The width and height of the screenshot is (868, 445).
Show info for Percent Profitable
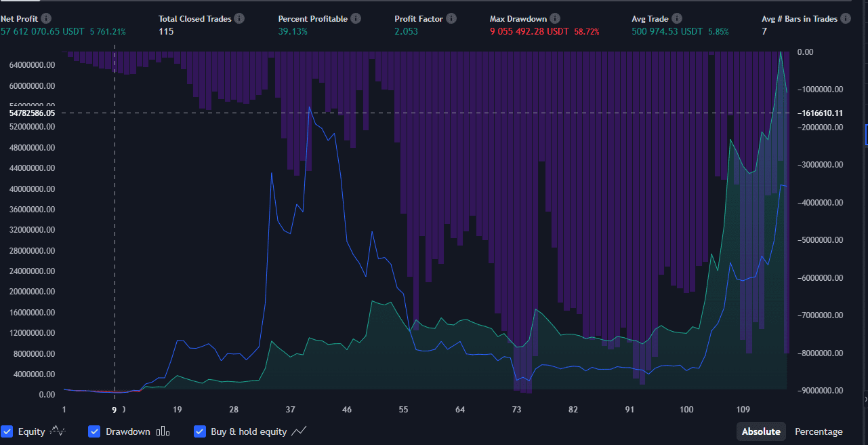click(356, 18)
